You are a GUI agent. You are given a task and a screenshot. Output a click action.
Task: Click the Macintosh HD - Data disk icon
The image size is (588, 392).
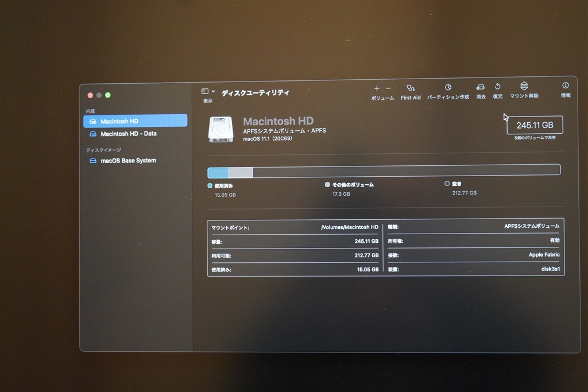point(92,134)
